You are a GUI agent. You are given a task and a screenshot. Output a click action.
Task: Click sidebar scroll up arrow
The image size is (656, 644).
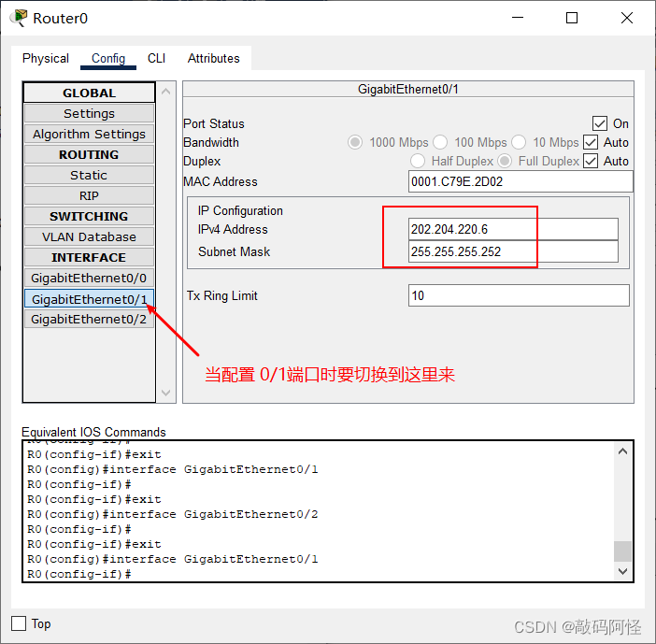pos(166,92)
